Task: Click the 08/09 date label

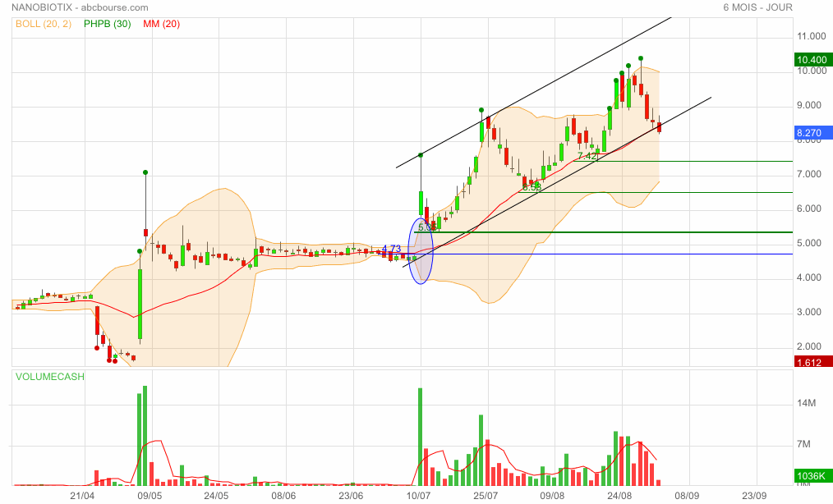Action: [x=687, y=496]
